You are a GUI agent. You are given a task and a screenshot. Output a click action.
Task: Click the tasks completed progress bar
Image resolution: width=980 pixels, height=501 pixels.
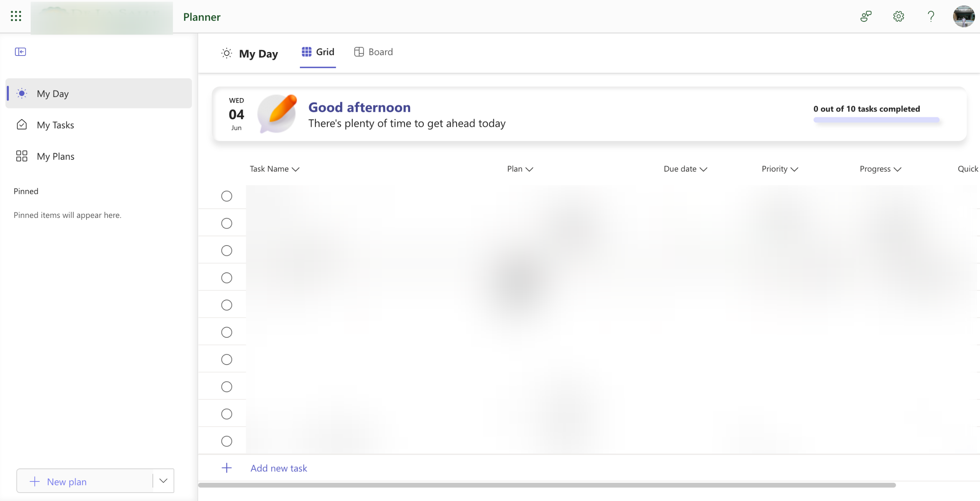click(x=876, y=120)
